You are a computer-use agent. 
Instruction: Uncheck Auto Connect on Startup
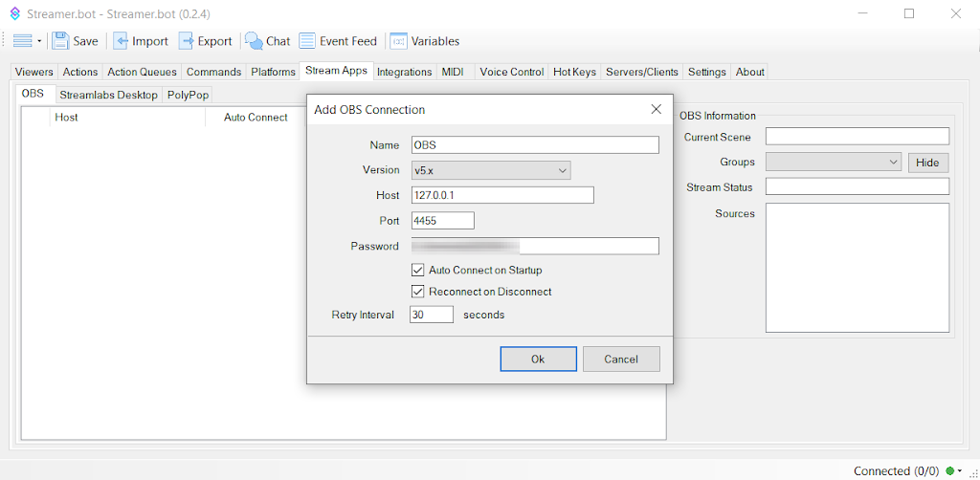417,271
